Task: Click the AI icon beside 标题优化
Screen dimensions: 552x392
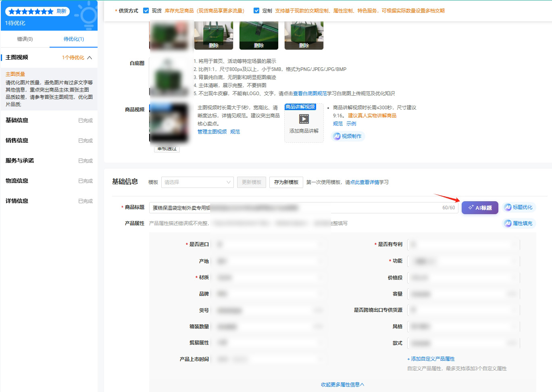Action: pyautogui.click(x=507, y=207)
